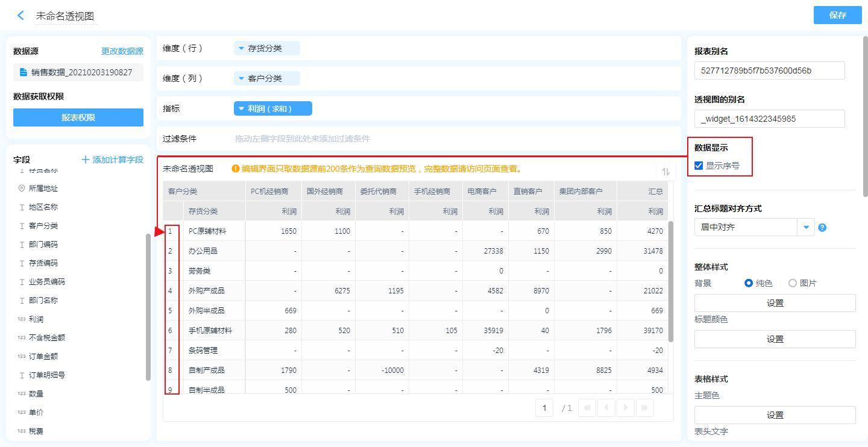Click the right settings panel scrollbar
This screenshot has height=447, width=868.
click(865, 116)
